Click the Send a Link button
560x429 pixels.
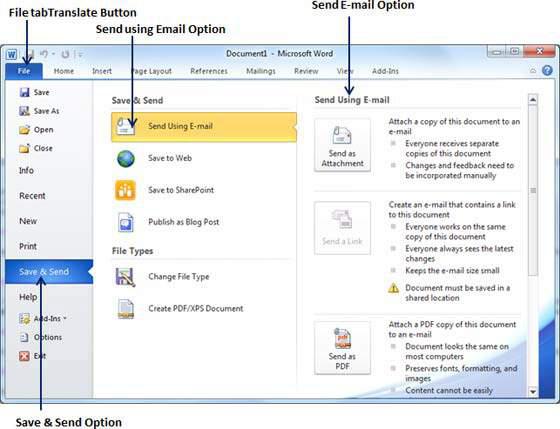tap(342, 228)
